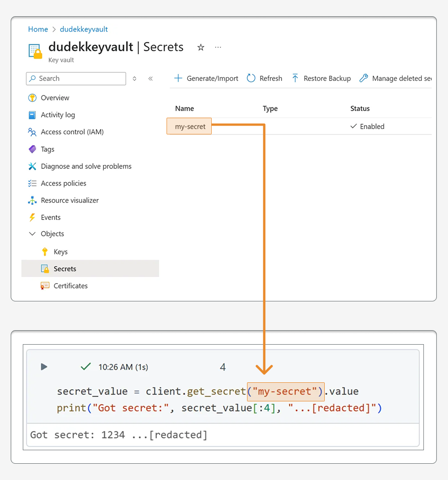Viewport: 448px width, 480px height.
Task: Run the notebook code cell
Action: [x=44, y=367]
